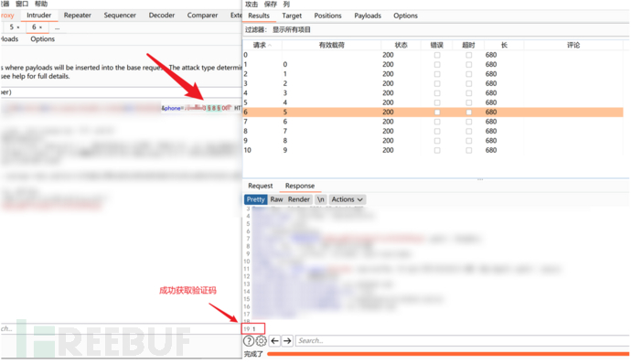The width and height of the screenshot is (631, 364).
Task: Click the forward arrow button
Action: (287, 340)
